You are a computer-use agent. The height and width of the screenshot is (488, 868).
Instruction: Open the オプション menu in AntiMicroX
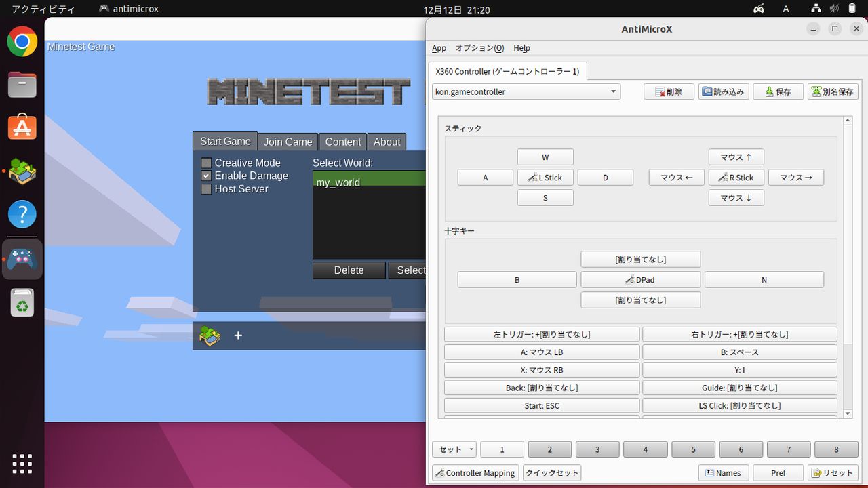(479, 48)
